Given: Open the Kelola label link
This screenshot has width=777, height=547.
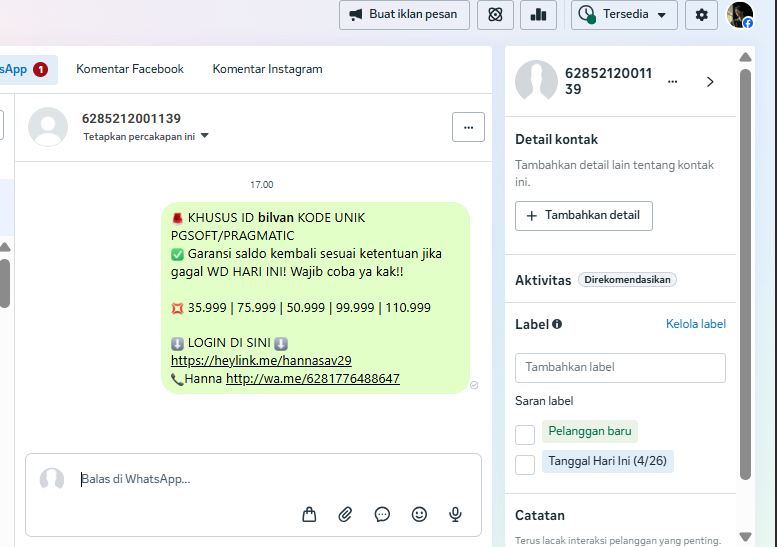Looking at the screenshot, I should tap(696, 324).
